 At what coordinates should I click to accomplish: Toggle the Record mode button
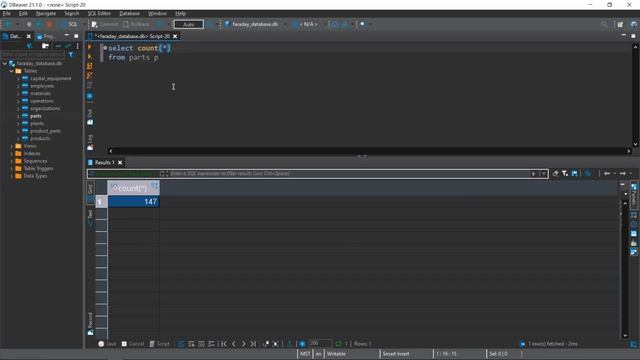click(x=90, y=324)
